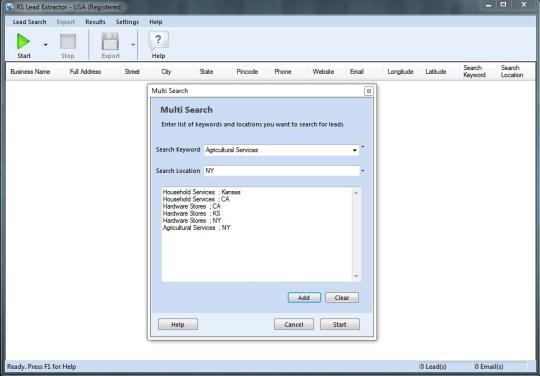Click the RS Lead Extractor title bar icon

point(9,7)
